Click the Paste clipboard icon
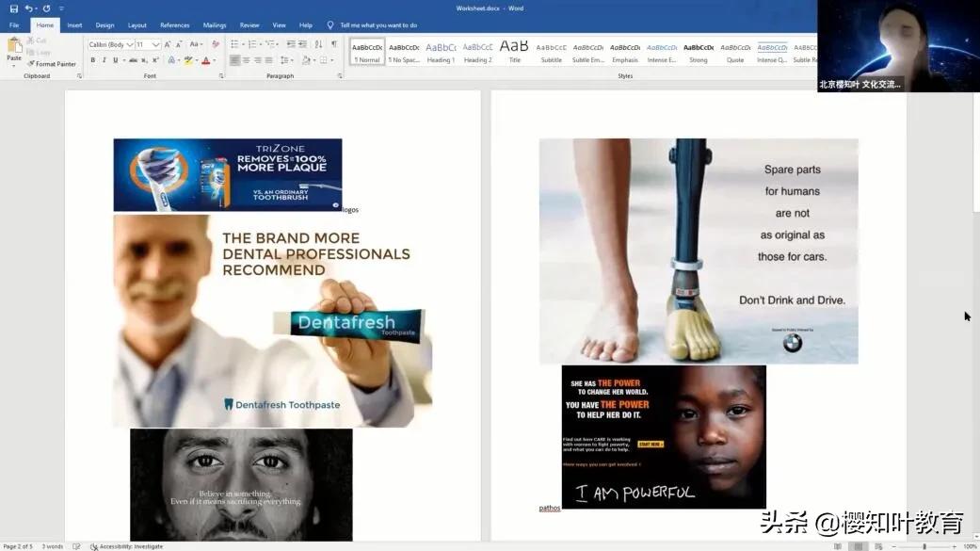 coord(14,45)
